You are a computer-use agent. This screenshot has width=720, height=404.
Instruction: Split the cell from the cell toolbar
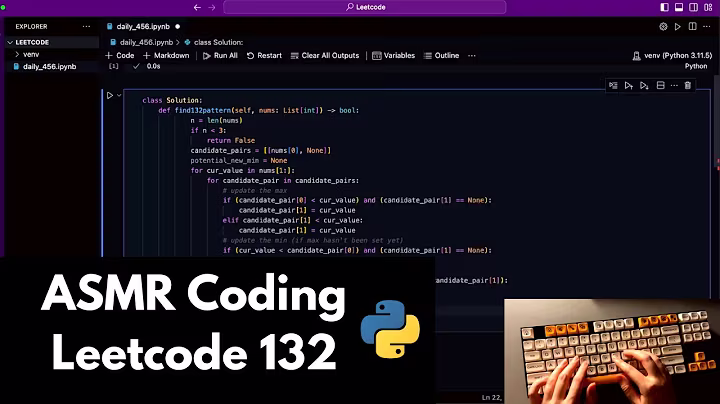[660, 85]
